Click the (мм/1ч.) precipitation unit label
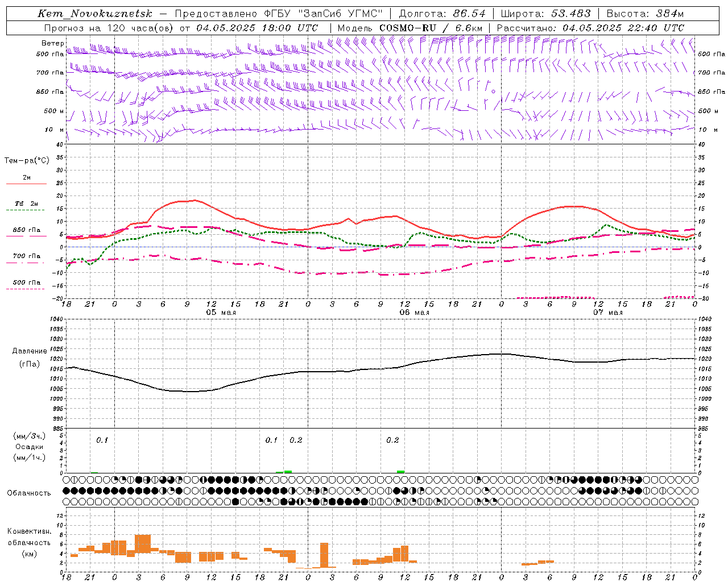Image resolution: width=728 pixels, height=582 pixels. [29, 458]
